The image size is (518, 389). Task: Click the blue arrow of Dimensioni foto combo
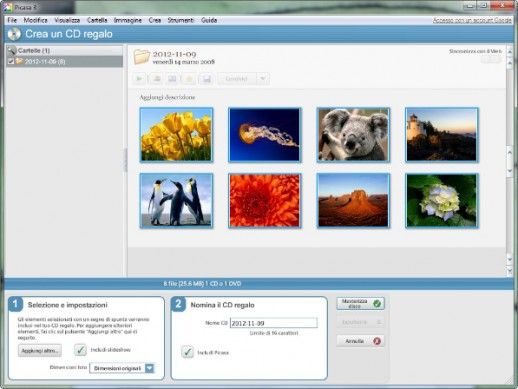150,368
